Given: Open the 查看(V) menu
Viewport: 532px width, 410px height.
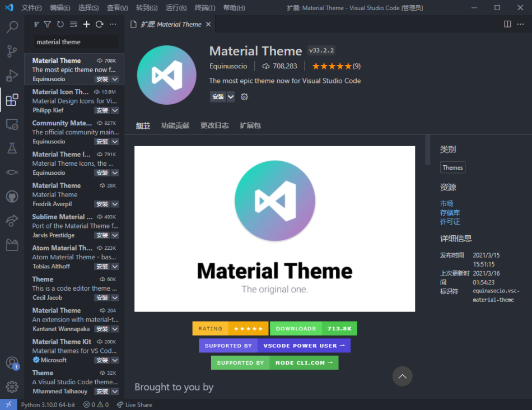Looking at the screenshot, I should click(x=118, y=8).
